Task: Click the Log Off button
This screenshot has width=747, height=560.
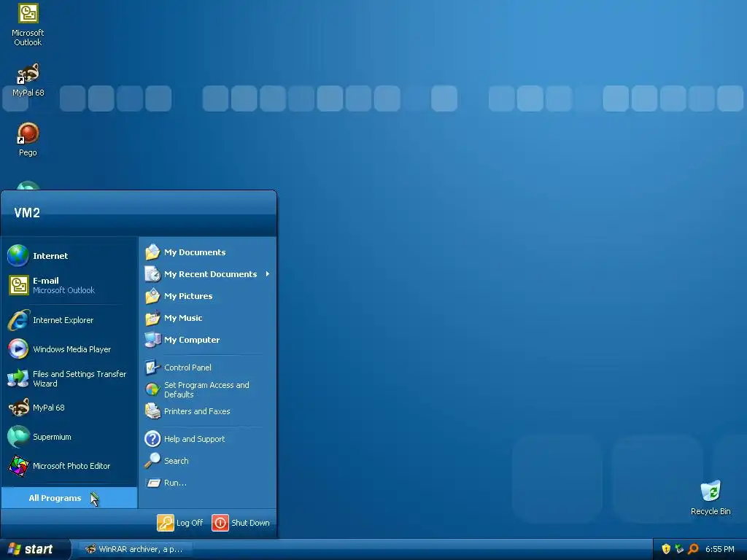Action: coord(180,522)
